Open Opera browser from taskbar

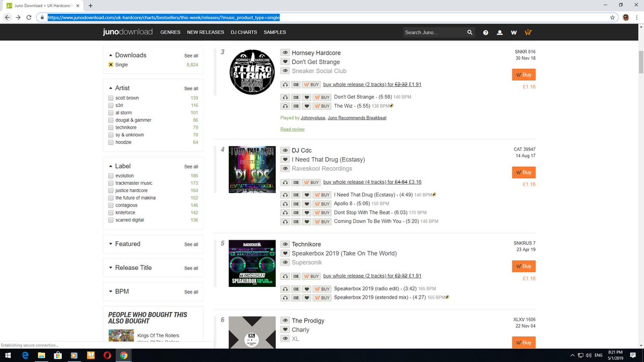click(107, 355)
